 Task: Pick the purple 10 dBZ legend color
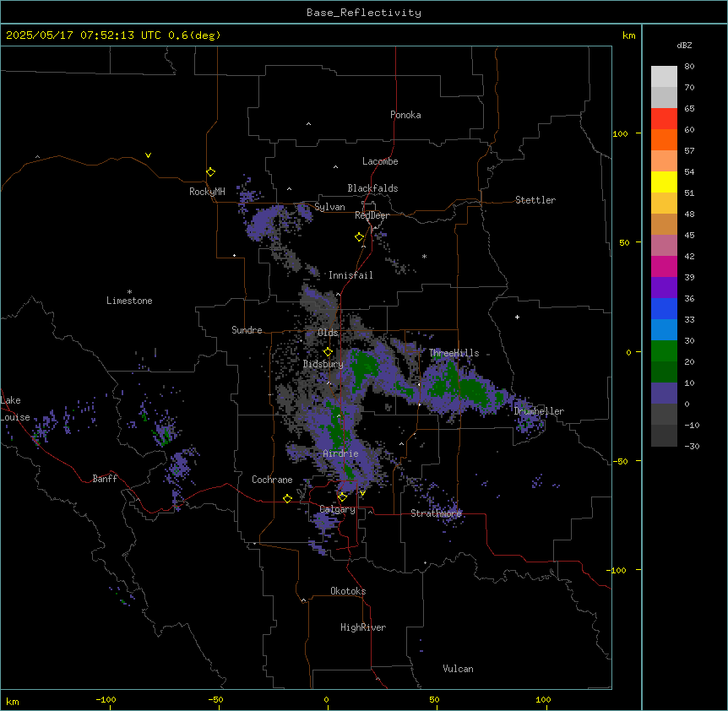click(x=664, y=393)
